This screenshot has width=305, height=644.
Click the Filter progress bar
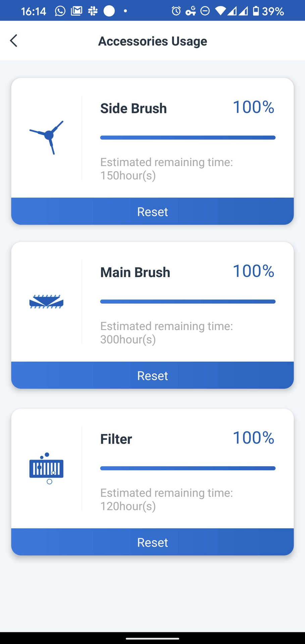(x=188, y=468)
